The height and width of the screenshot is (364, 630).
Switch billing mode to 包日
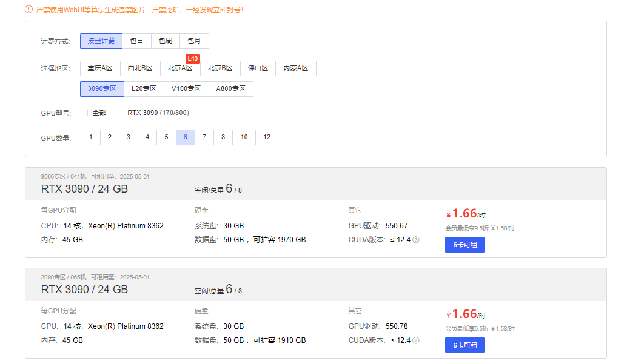pyautogui.click(x=136, y=41)
